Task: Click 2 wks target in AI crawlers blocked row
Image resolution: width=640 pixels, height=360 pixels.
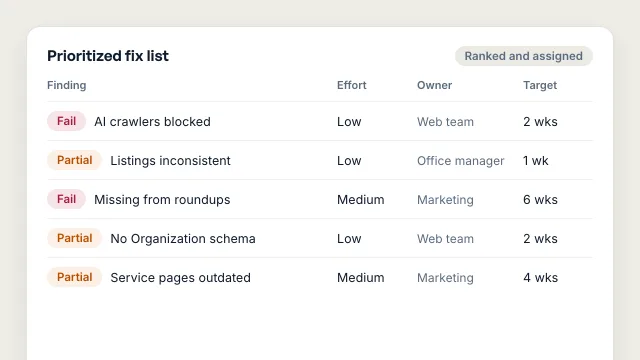Action: [x=540, y=122]
